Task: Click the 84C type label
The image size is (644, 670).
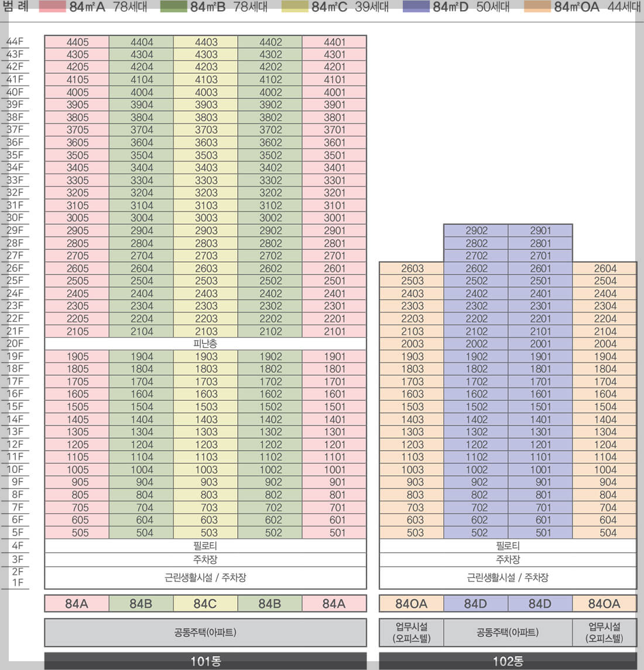Action: click(205, 604)
